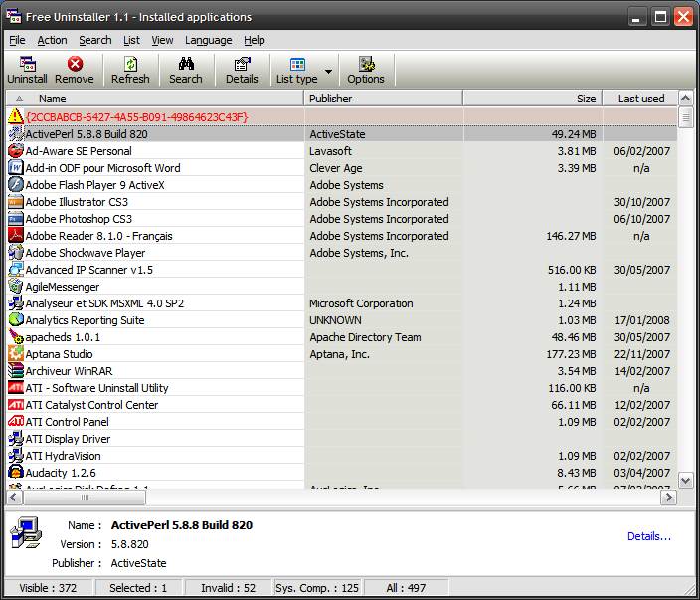Open the Help menu
Viewport: 700px width, 600px height.
pos(254,40)
